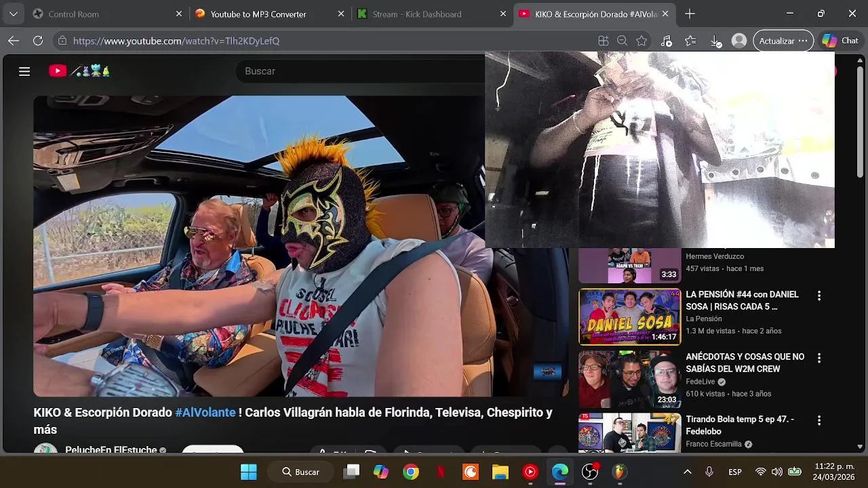Open the browser downloads icon
Image resolution: width=868 pixels, height=488 pixels.
(716, 41)
